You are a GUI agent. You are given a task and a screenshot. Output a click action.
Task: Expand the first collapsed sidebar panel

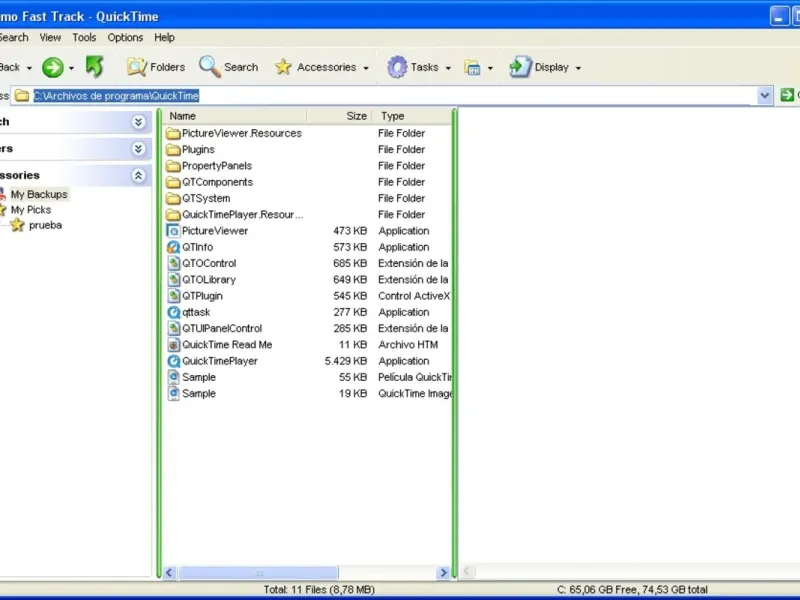138,122
